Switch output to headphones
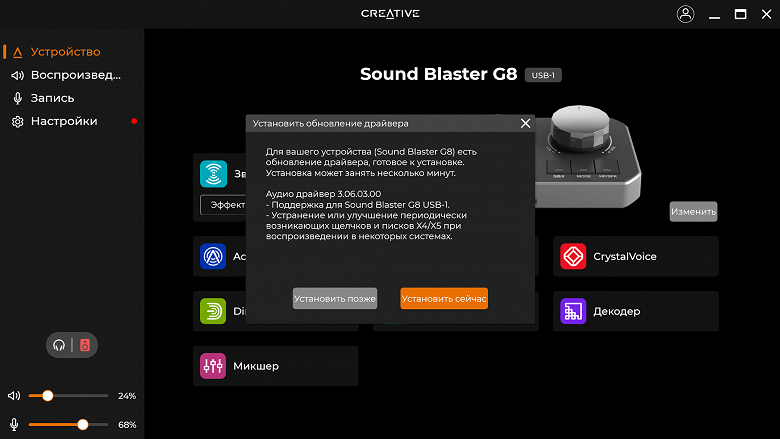Screen dimensions: 780x439 click(59, 345)
